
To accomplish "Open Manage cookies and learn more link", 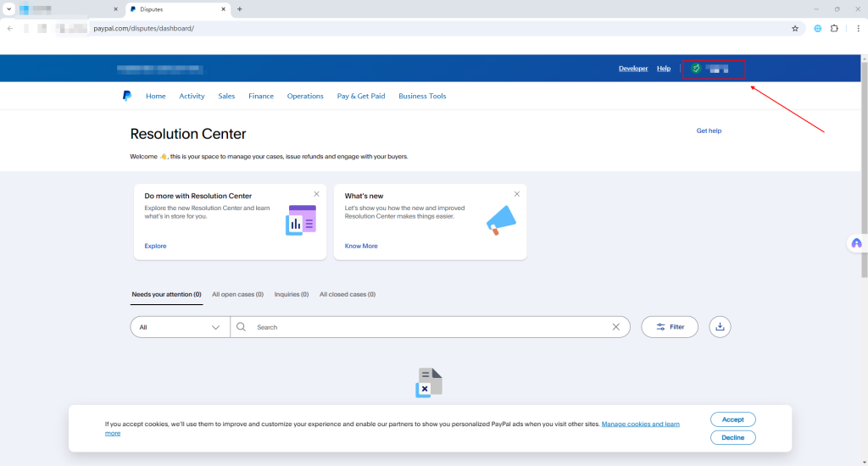I will pyautogui.click(x=641, y=424).
